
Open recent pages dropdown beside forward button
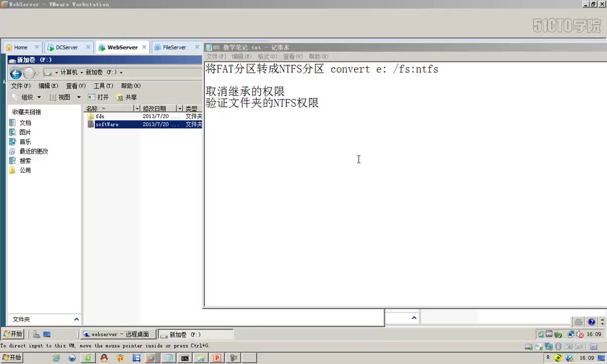coord(37,73)
